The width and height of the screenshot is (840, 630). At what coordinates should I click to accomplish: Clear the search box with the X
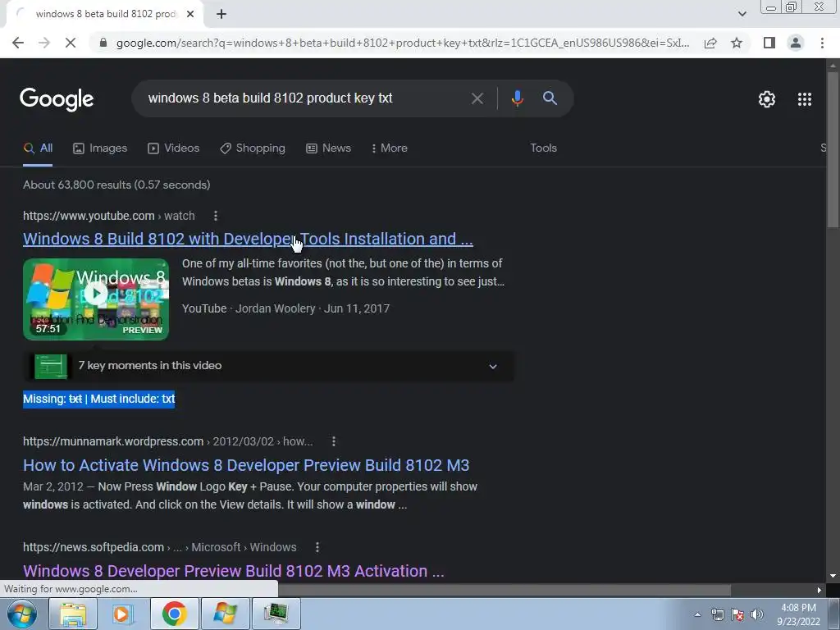477,98
